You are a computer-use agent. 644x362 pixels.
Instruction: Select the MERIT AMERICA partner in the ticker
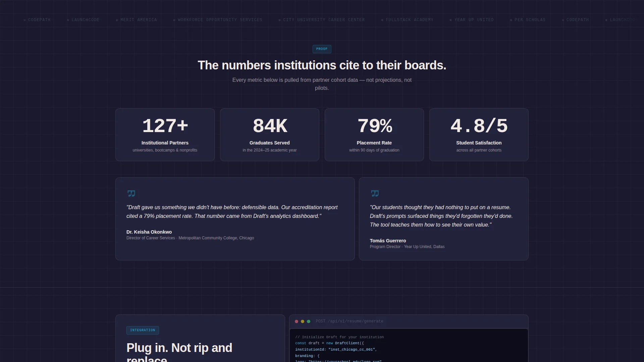137,20
